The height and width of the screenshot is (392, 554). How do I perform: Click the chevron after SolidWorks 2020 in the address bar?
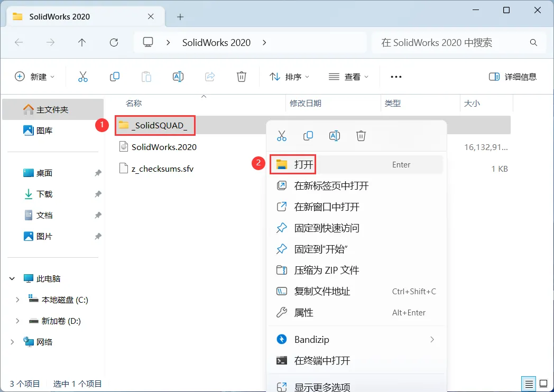[264, 43]
